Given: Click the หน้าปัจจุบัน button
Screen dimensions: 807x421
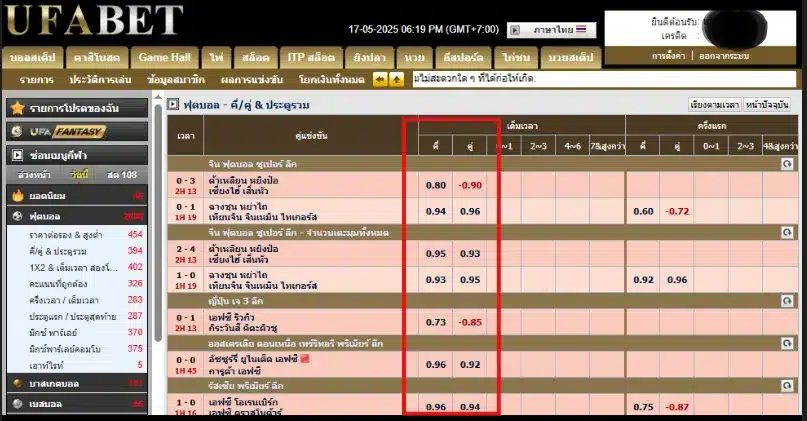Looking at the screenshot, I should coord(767,104).
